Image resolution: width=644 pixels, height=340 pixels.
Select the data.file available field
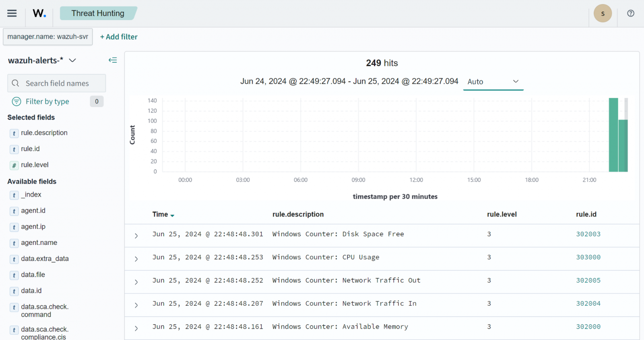[x=33, y=275]
